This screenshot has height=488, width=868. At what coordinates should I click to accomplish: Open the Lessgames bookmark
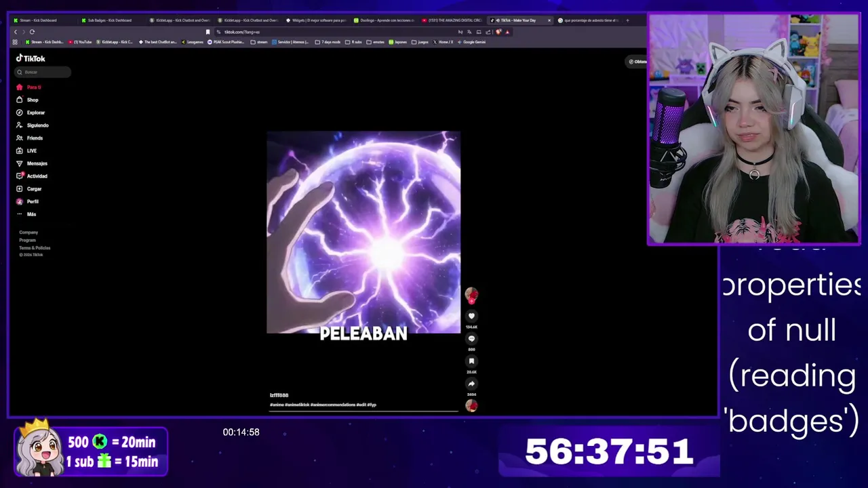[193, 42]
